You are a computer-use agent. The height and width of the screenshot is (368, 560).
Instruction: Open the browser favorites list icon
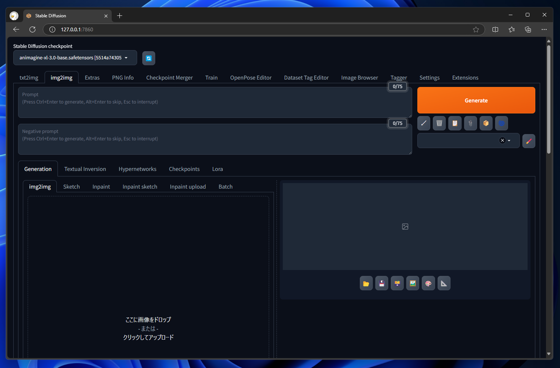(x=511, y=29)
